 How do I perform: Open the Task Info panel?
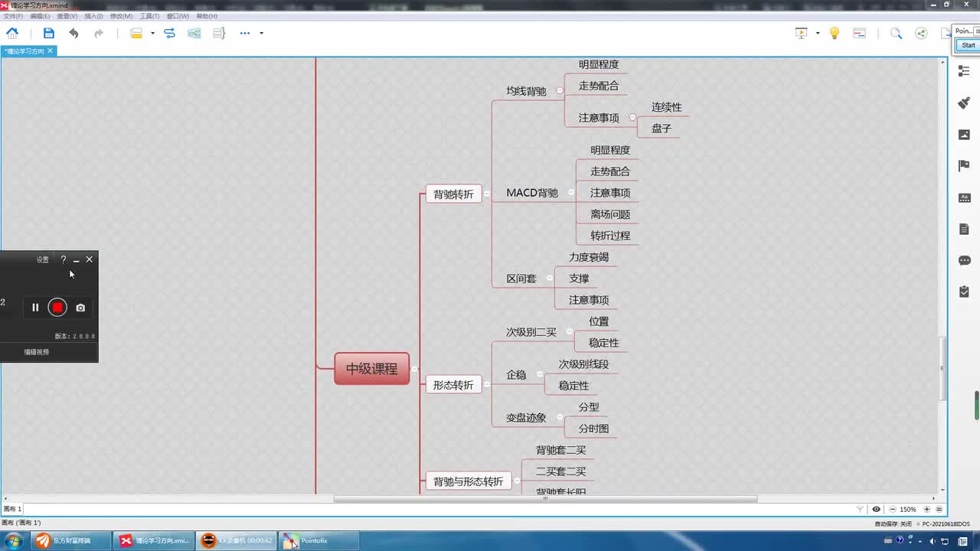964,292
